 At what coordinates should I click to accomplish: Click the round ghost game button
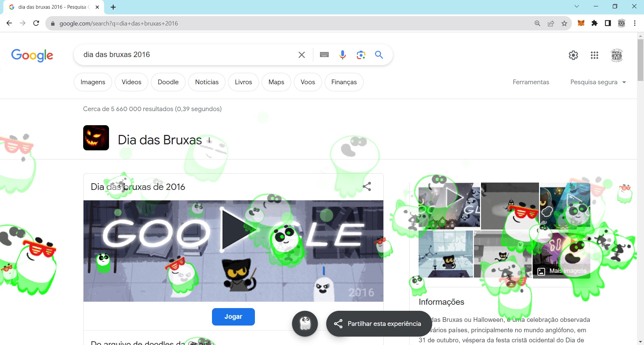[305, 324]
